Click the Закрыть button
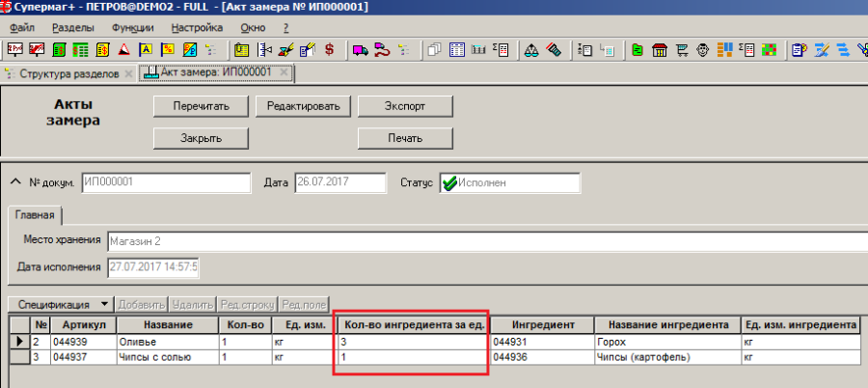This screenshot has height=388, width=868. click(x=201, y=139)
